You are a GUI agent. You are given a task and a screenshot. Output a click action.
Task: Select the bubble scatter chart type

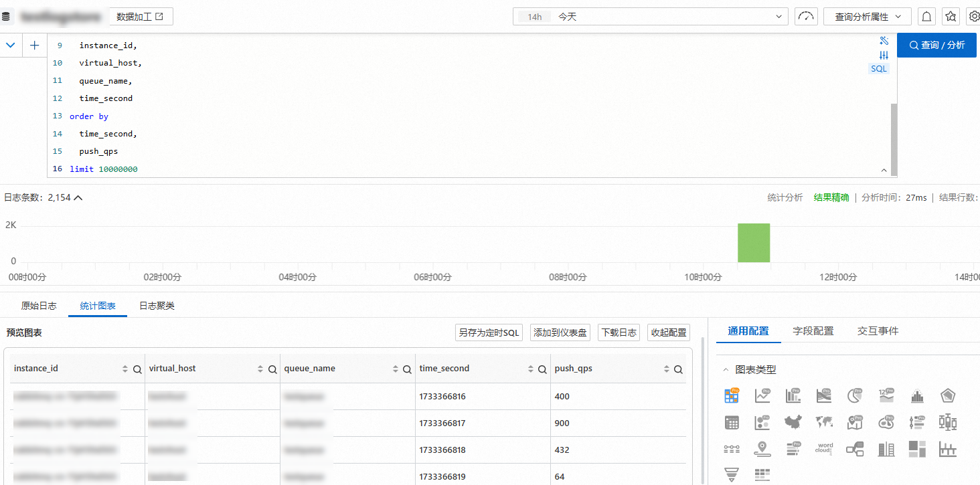762,422
